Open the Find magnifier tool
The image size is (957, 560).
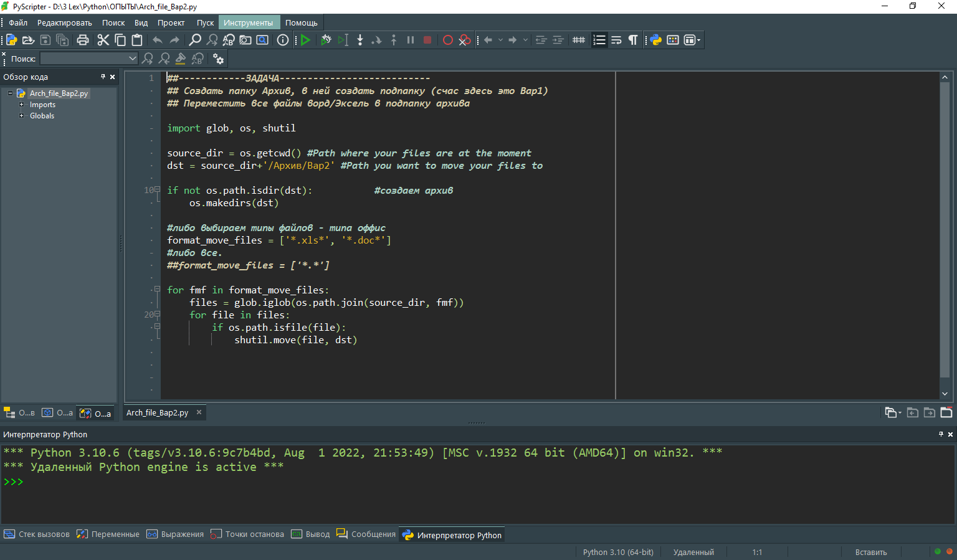coord(195,40)
